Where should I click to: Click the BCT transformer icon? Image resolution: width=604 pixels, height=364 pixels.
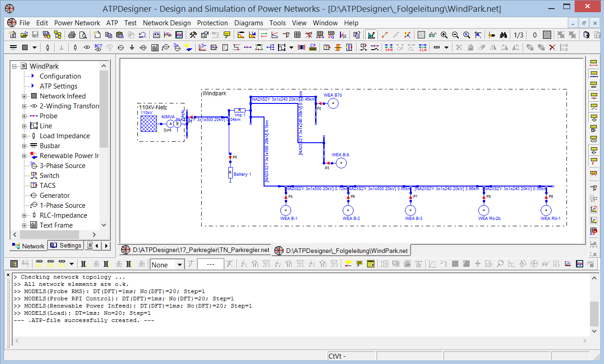click(98, 47)
